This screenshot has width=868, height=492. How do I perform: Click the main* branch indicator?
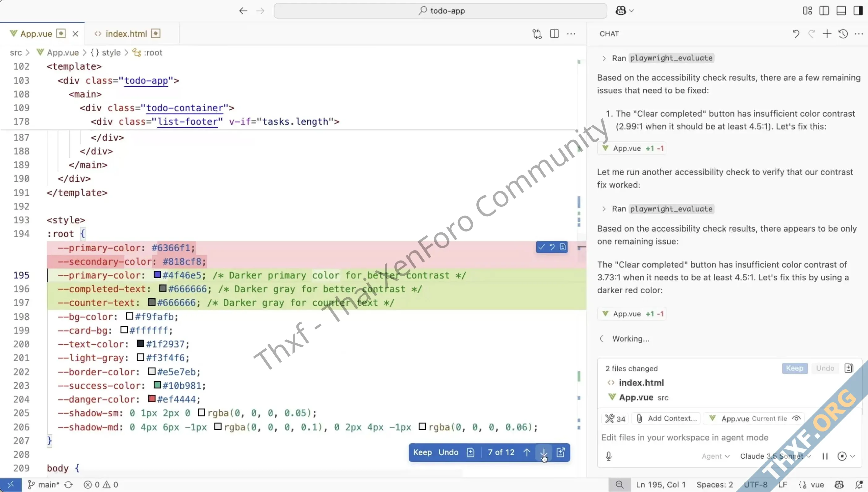click(x=44, y=485)
